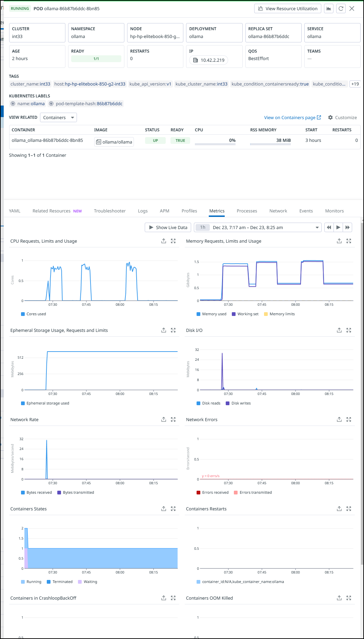Viewport: 364px width, 639px height.
Task: Toggle the Cores used legend swatch
Action: coord(23,314)
